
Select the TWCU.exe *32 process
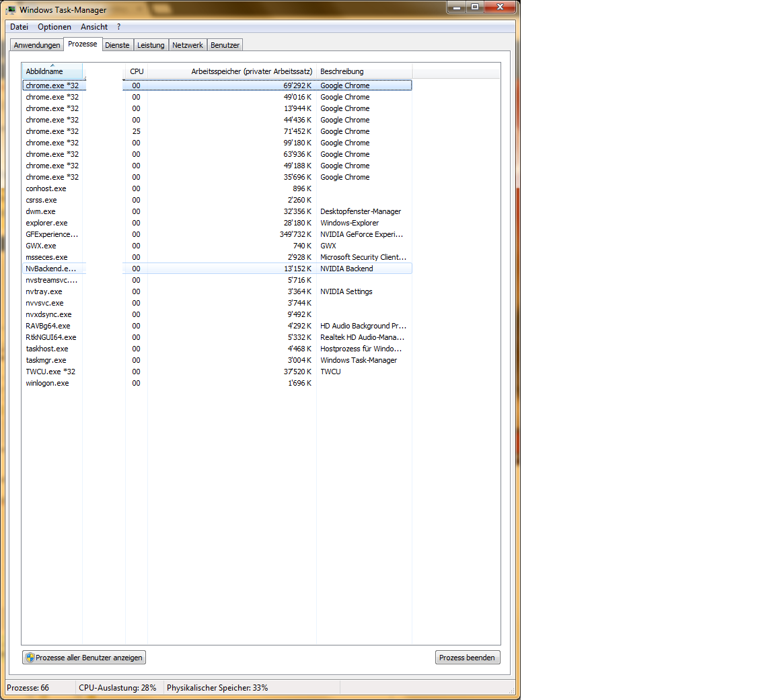click(217, 372)
